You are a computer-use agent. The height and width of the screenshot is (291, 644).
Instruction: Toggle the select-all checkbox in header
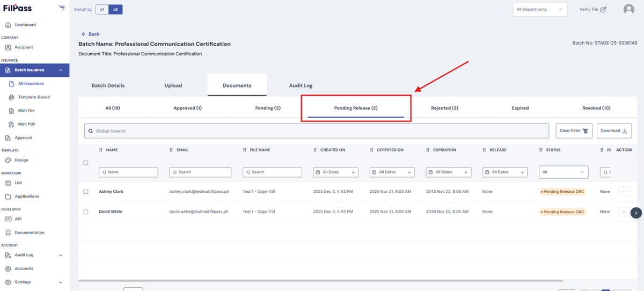(86, 163)
